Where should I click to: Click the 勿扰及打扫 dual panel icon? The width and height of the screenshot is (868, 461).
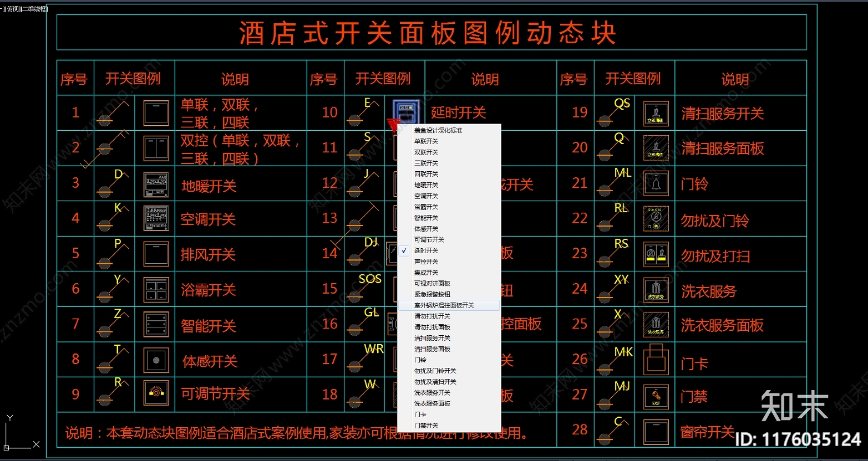pos(656,254)
